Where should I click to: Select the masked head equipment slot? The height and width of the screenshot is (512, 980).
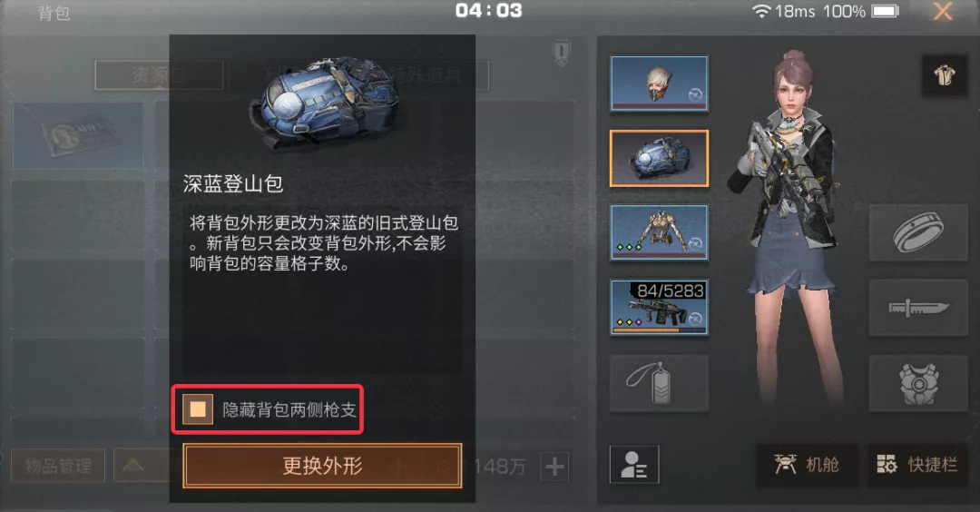(659, 84)
